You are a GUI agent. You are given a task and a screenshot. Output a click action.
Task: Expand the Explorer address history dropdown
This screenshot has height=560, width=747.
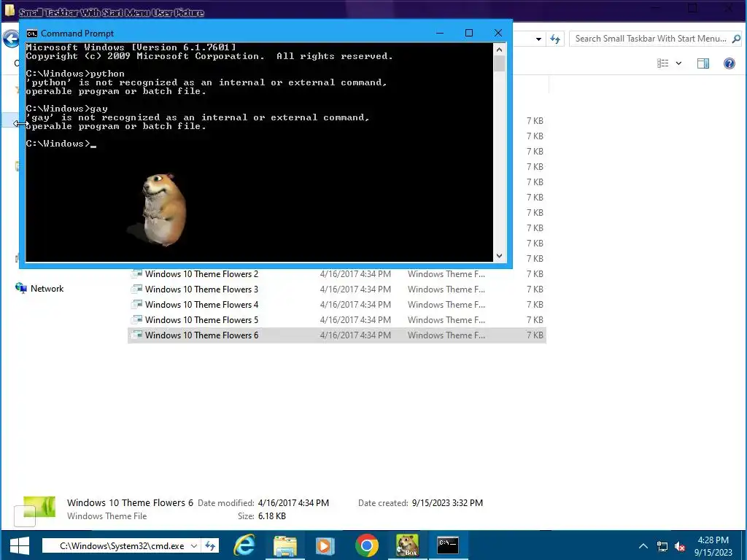coord(538,39)
